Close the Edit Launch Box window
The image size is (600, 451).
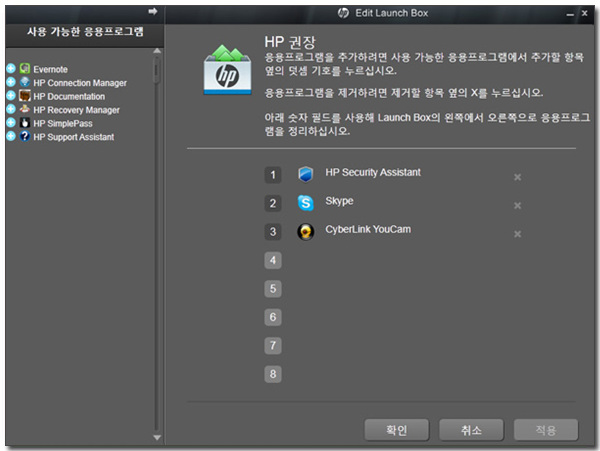585,13
